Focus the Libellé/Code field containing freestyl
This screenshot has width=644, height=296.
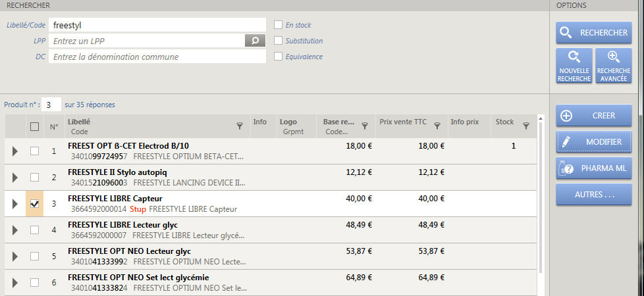157,25
